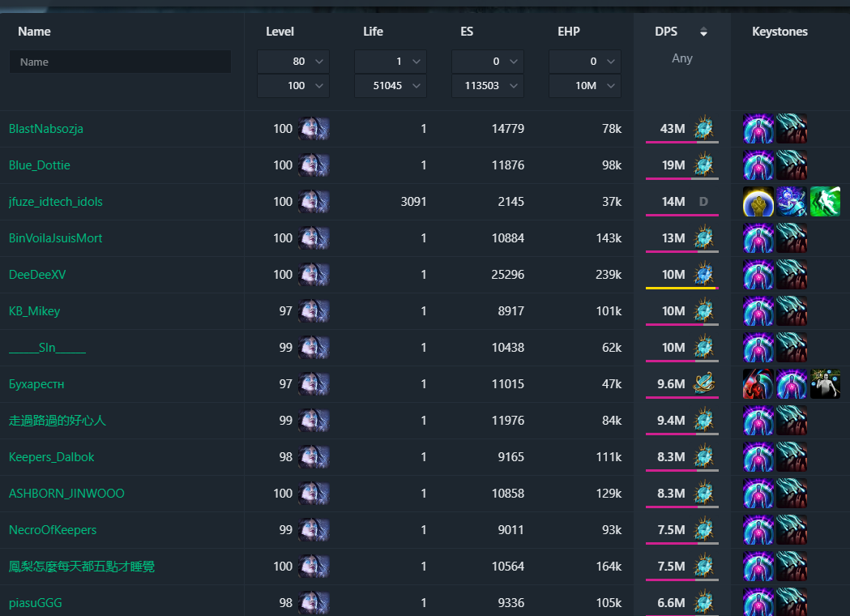
Task: Click the Name filter input field
Action: pyautogui.click(x=121, y=62)
